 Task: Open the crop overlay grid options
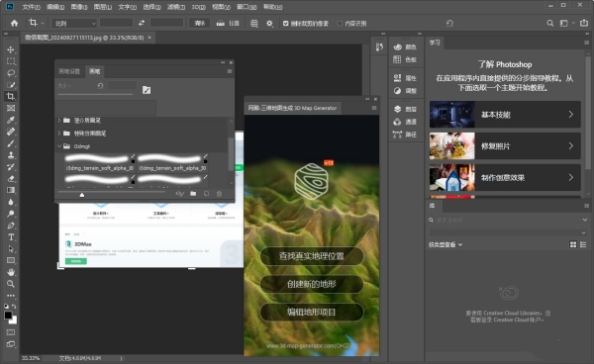254,24
